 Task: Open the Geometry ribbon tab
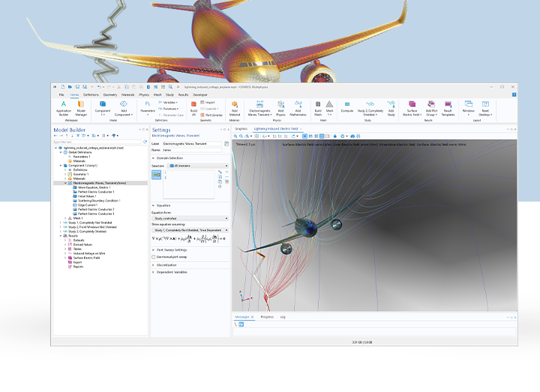coord(110,95)
